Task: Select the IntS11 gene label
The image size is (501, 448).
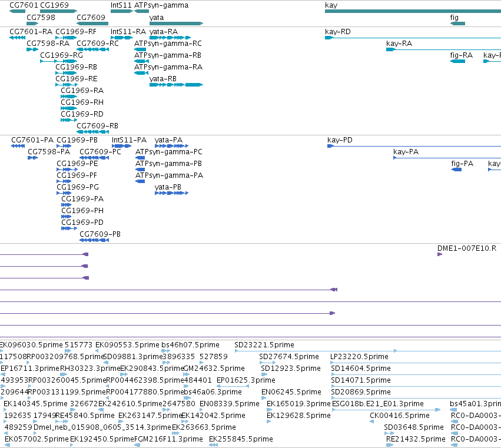Action: click(121, 5)
